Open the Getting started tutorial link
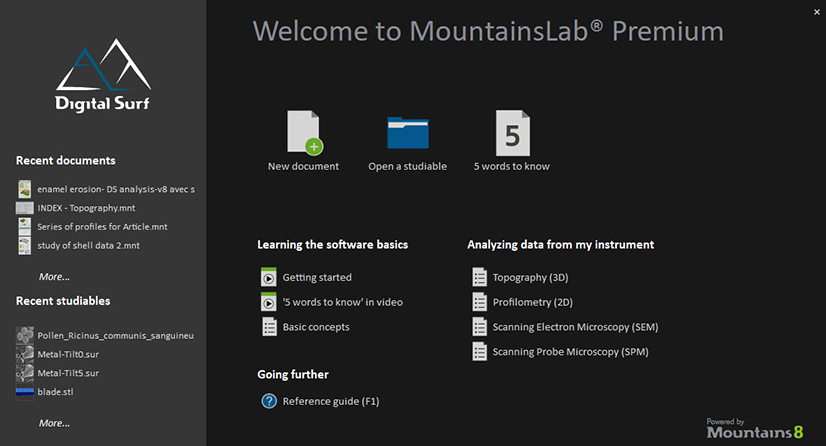Screen dimensions: 826x446 (x=317, y=277)
